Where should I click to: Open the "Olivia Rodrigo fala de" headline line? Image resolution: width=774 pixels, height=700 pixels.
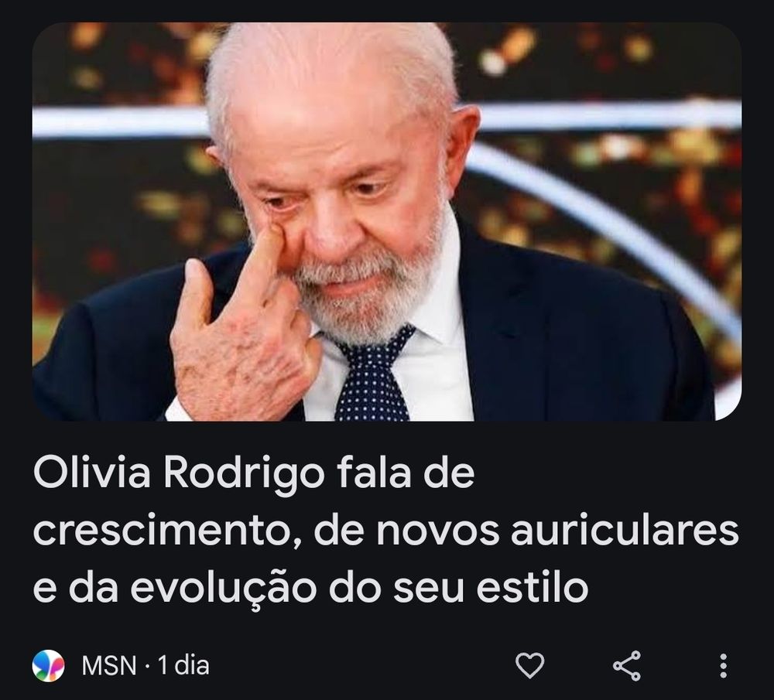pos(254,473)
